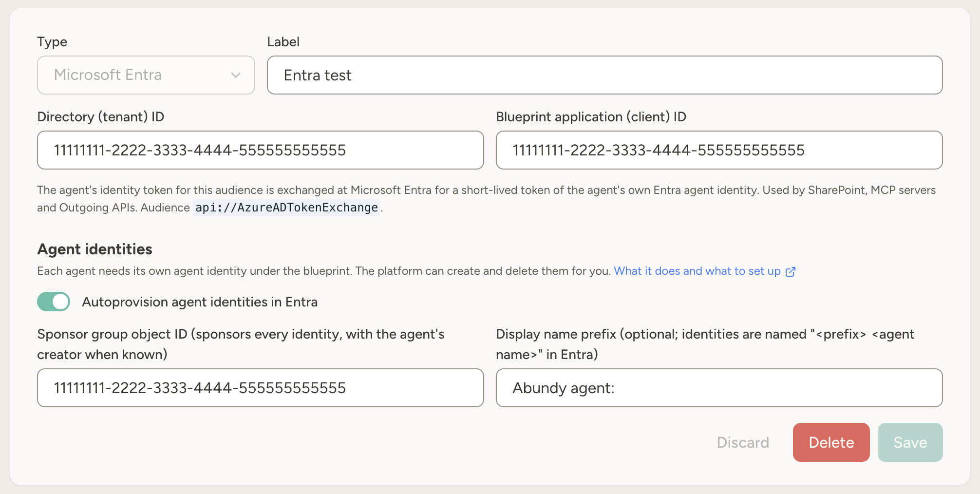Edit the Display name prefix field Abundy agent:
Viewport: 980px width, 494px height.
tap(719, 388)
